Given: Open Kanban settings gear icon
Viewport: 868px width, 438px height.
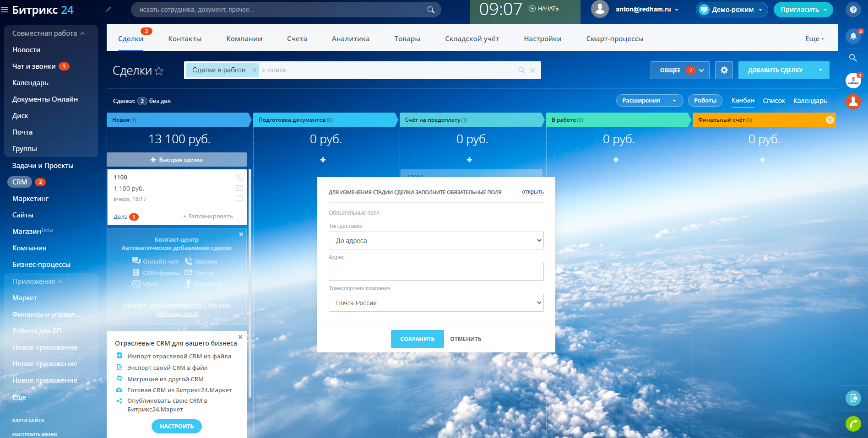Looking at the screenshot, I should (x=724, y=70).
